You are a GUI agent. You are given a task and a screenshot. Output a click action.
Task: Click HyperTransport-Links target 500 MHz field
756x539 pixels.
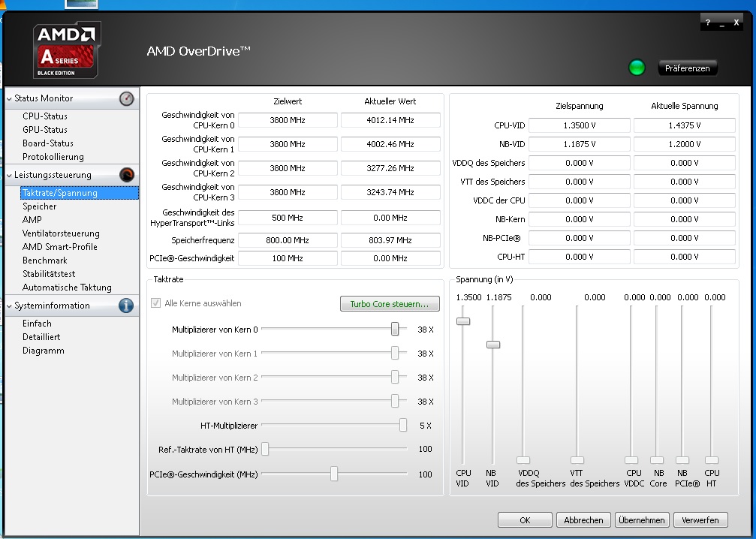(x=288, y=218)
